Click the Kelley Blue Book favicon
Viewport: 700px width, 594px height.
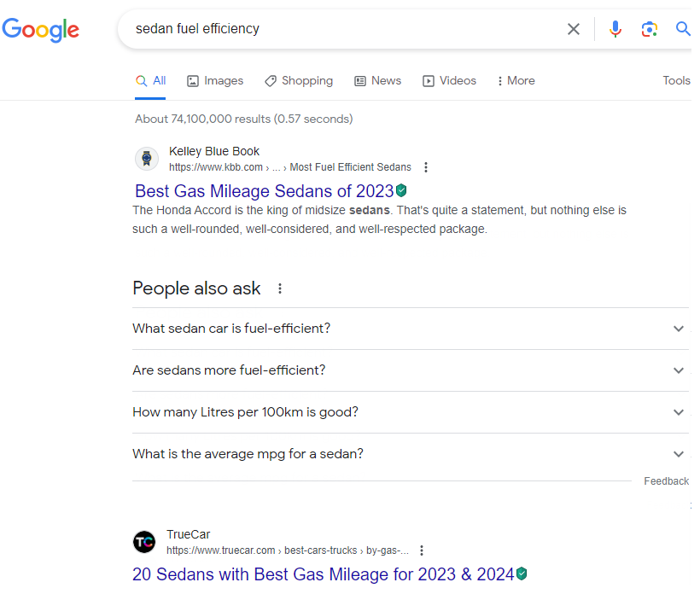(147, 159)
